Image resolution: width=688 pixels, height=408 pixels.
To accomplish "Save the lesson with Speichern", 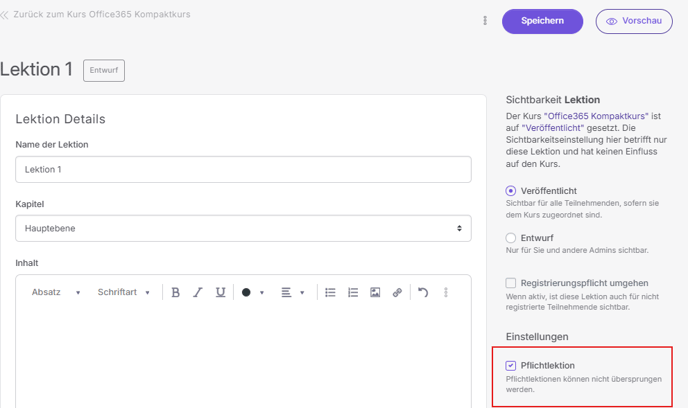I will [542, 21].
